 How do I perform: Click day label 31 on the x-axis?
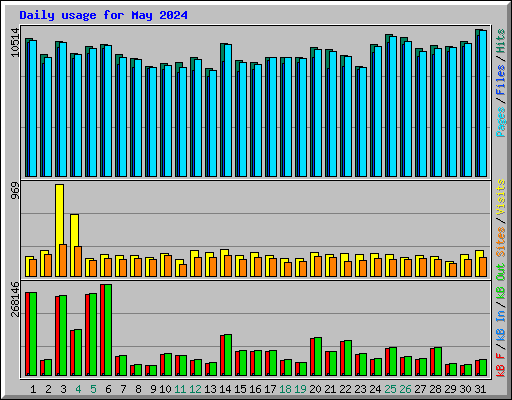pyautogui.click(x=480, y=389)
